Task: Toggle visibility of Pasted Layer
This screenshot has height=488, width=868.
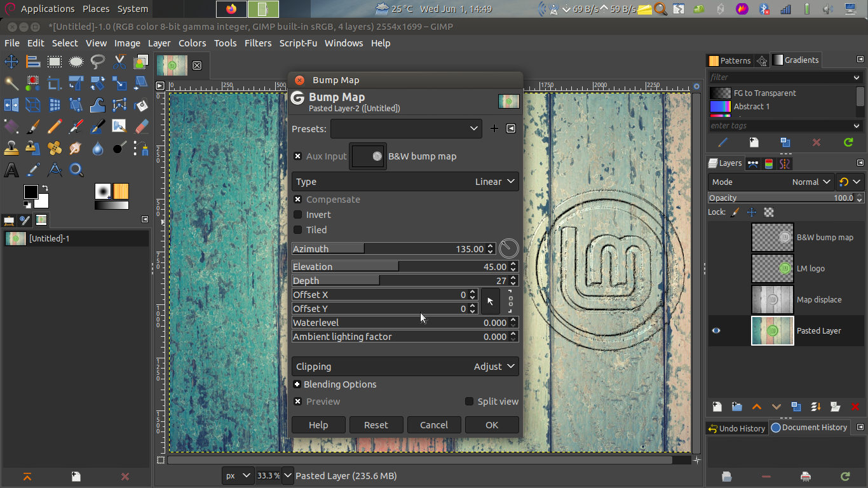Action: [716, 330]
